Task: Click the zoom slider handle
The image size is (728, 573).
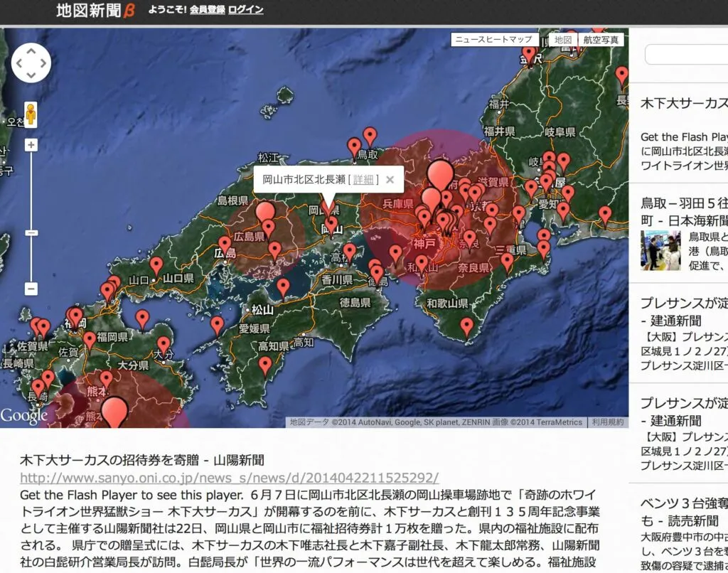Action: pyautogui.click(x=31, y=232)
